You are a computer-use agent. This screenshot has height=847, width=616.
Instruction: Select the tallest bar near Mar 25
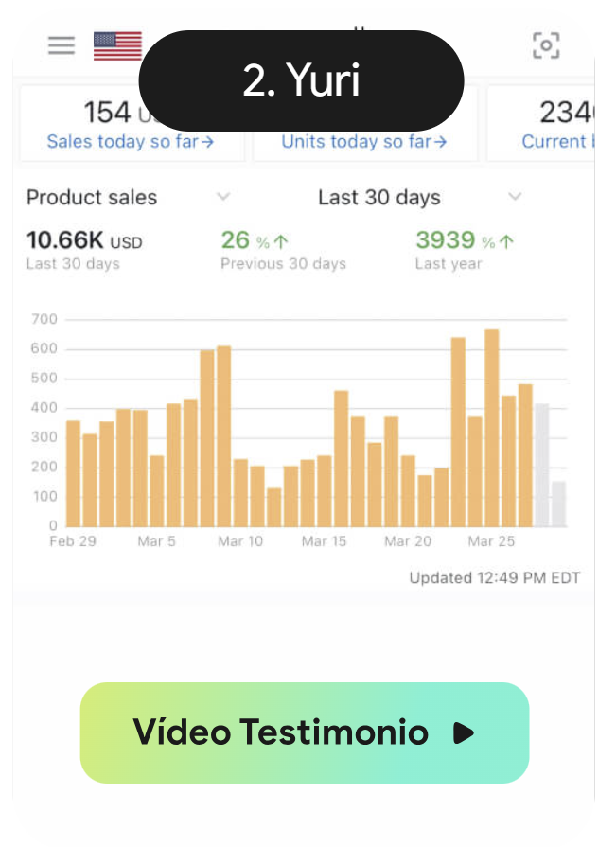(491, 427)
